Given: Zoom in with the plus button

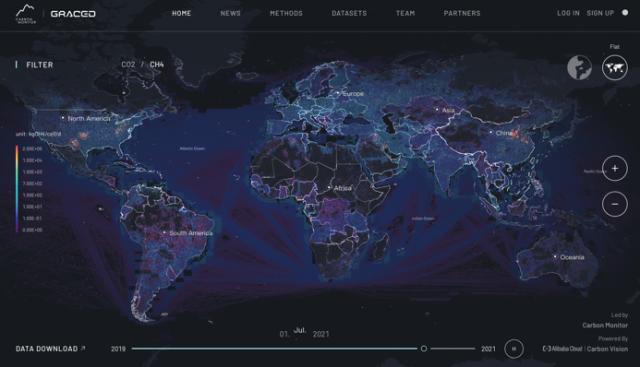Looking at the screenshot, I should (x=615, y=168).
